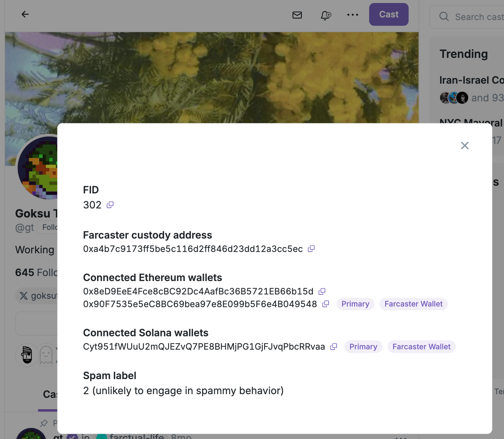Click the Spam label heading
Viewport: 504px width, 439px height.
(110, 375)
